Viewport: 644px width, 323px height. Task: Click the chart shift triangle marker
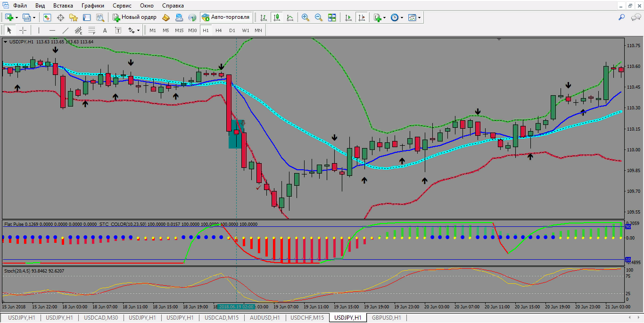(499, 40)
